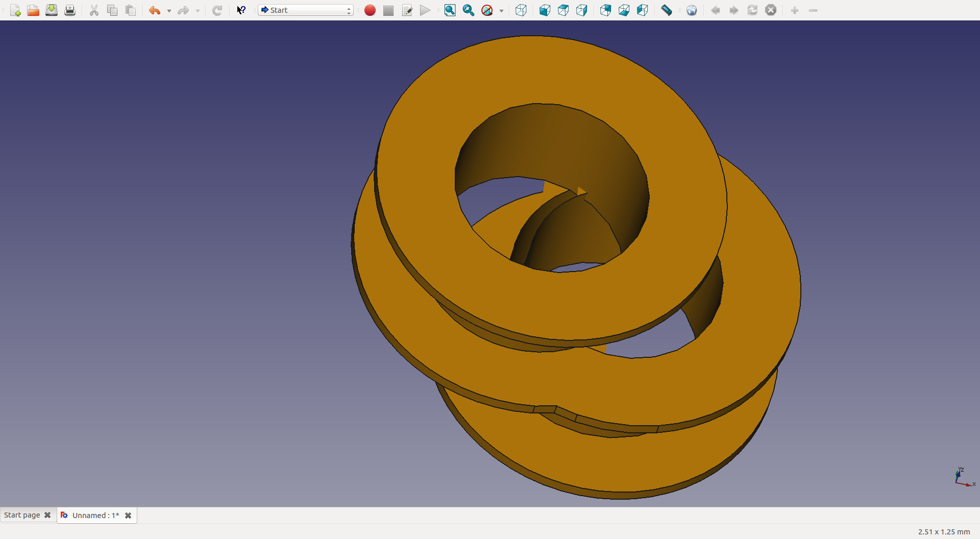The height and width of the screenshot is (539, 980).
Task: Start macro recording
Action: pos(370,10)
